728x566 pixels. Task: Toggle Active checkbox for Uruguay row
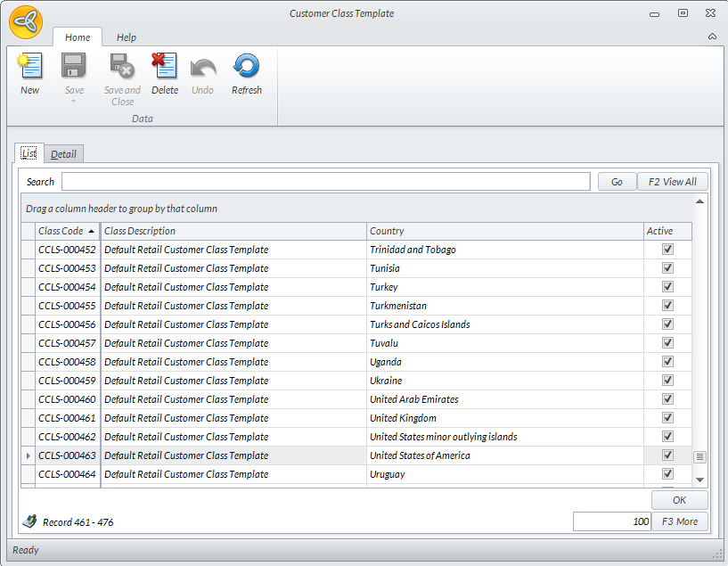click(667, 474)
